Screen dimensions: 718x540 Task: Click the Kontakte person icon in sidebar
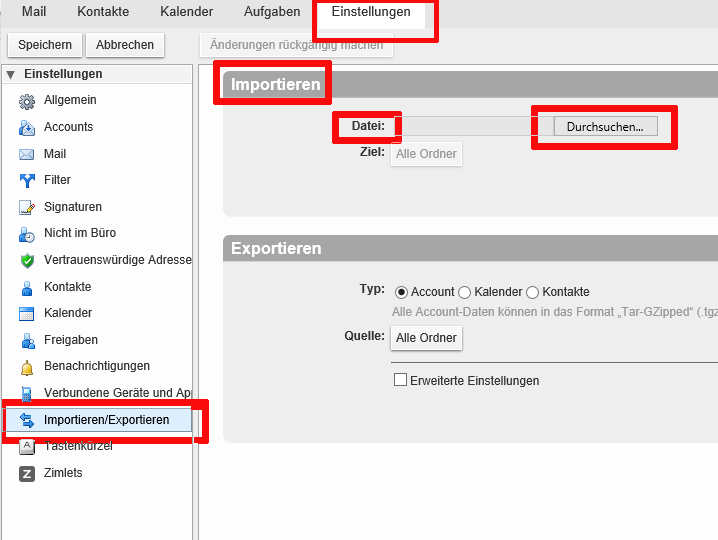[27, 288]
